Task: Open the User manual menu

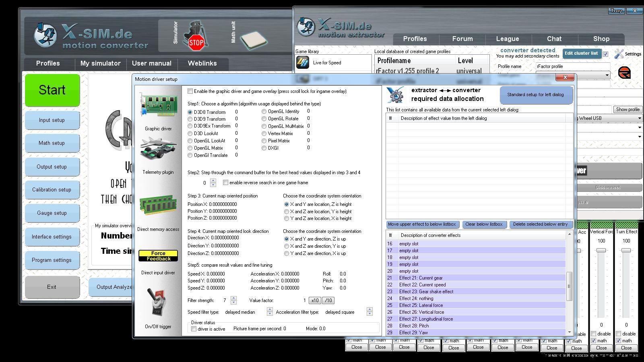Action: (x=151, y=64)
